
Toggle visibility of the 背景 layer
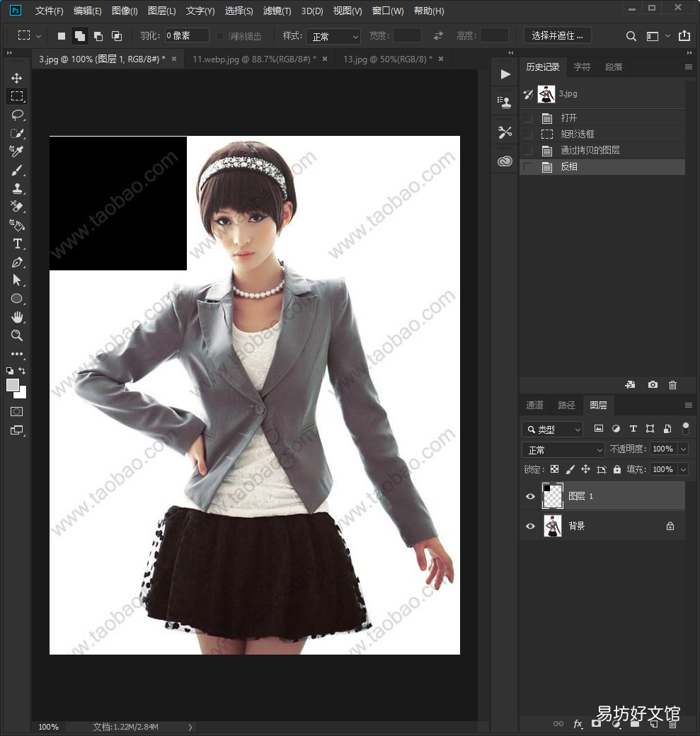[x=530, y=527]
